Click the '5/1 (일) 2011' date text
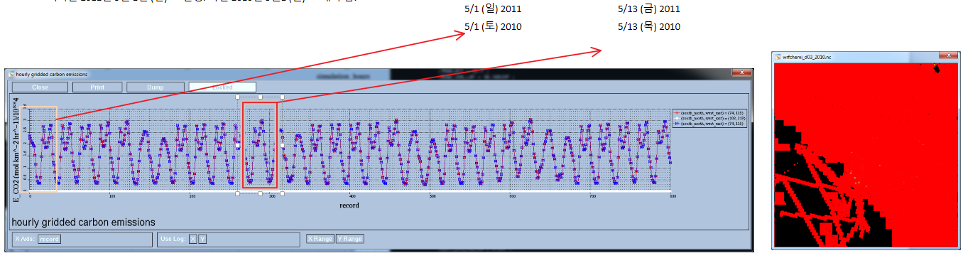This screenshot has width=980, height=263. [493, 9]
